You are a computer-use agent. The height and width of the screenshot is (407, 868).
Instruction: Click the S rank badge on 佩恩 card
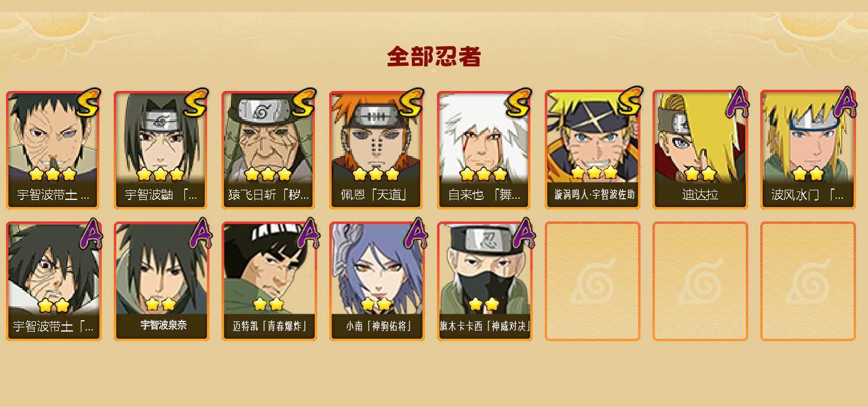pyautogui.click(x=411, y=103)
